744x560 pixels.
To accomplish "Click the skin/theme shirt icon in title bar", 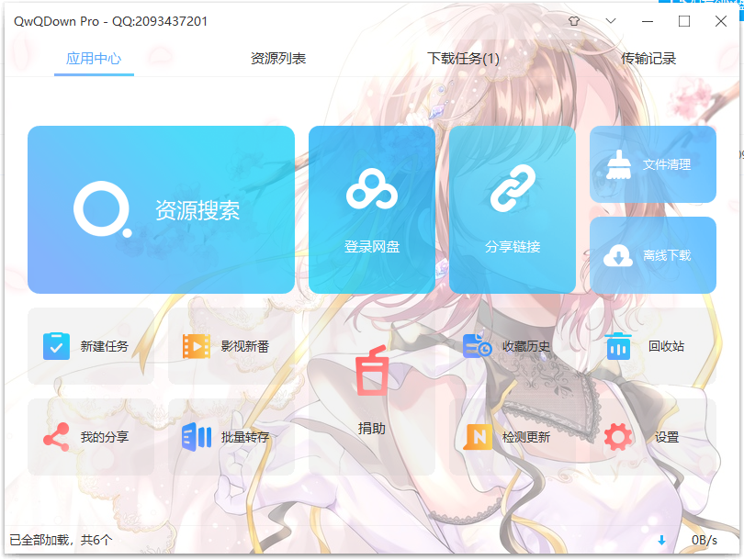I will click(x=574, y=20).
